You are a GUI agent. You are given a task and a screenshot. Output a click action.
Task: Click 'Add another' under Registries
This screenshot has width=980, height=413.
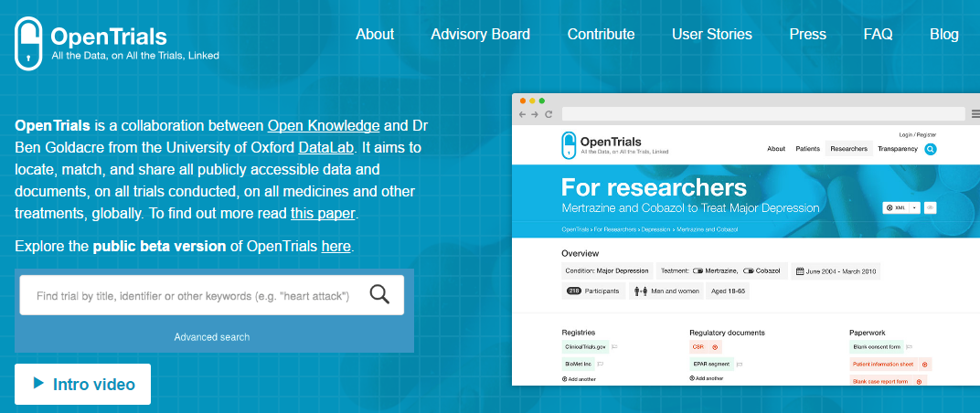[x=579, y=379]
